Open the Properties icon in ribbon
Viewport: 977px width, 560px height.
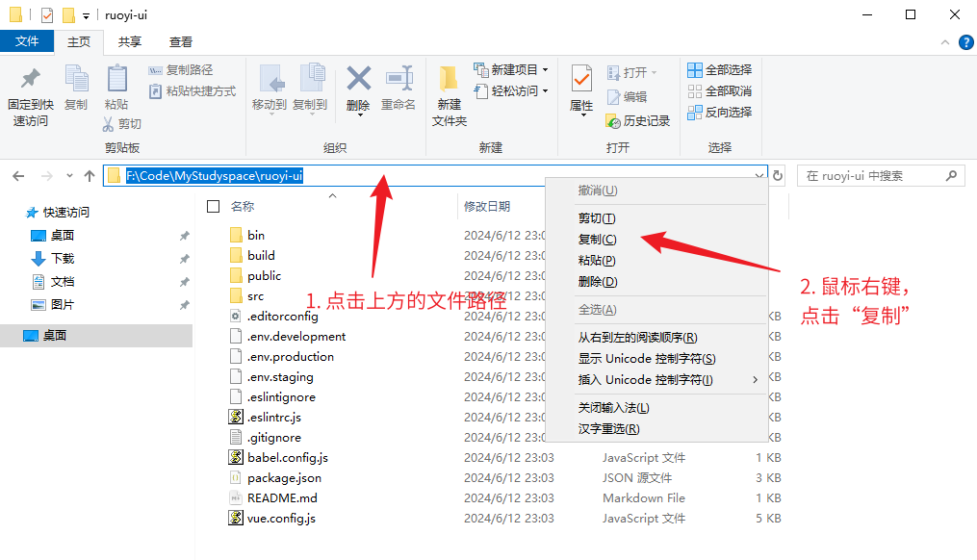click(581, 80)
